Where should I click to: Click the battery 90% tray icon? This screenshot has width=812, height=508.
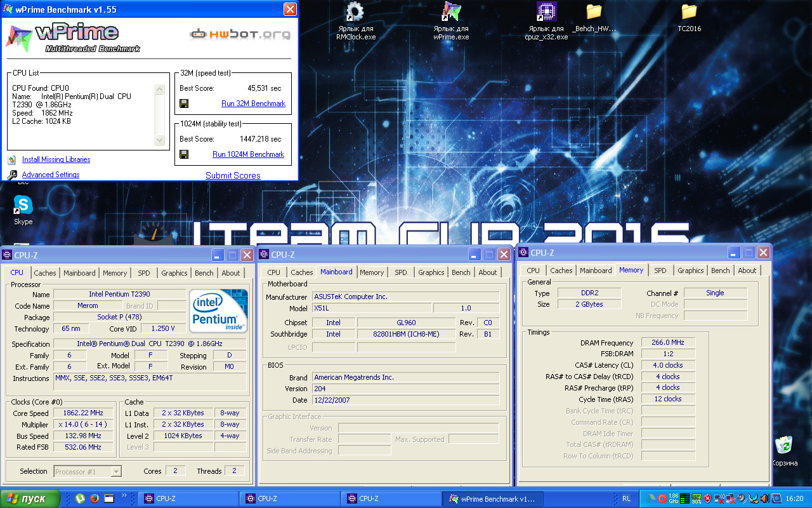tap(697, 498)
